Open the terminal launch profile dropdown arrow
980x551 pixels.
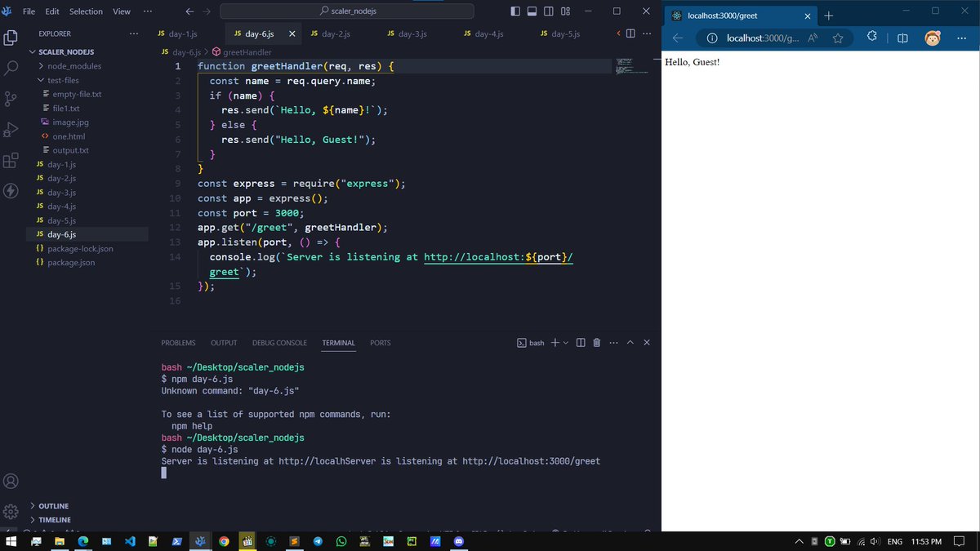tap(565, 343)
